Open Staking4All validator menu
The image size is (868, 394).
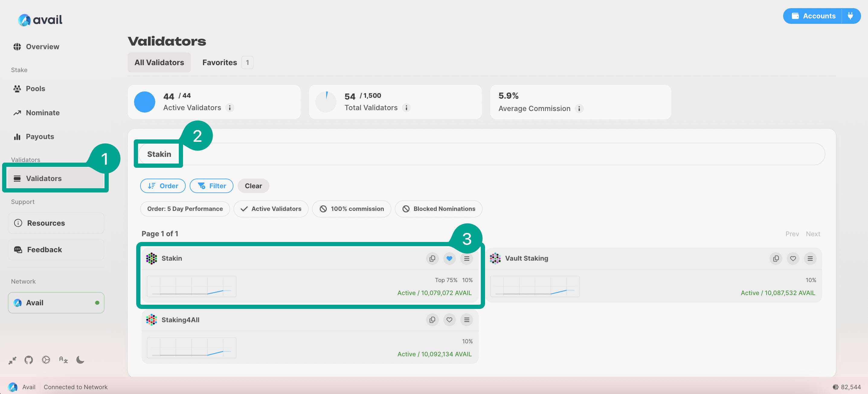[x=467, y=320]
